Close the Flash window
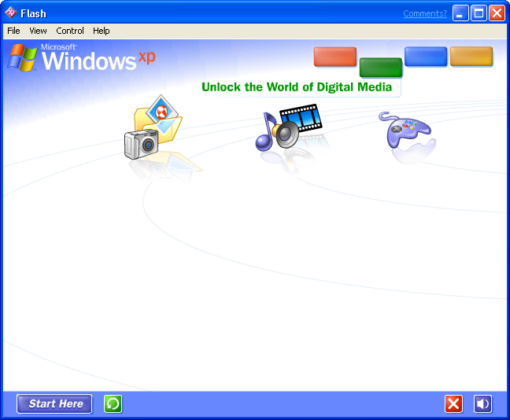The width and height of the screenshot is (510, 420). 497,13
